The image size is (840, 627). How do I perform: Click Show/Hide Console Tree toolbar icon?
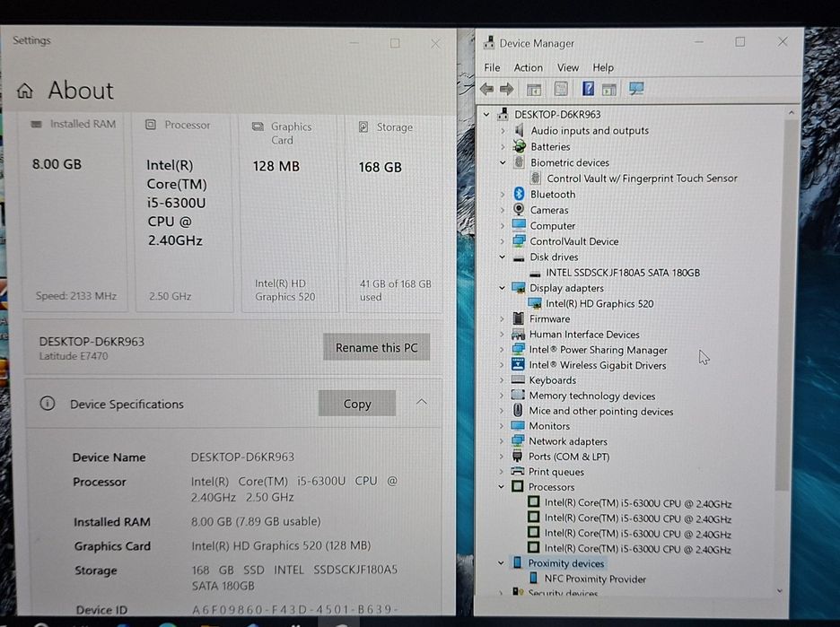coord(534,90)
